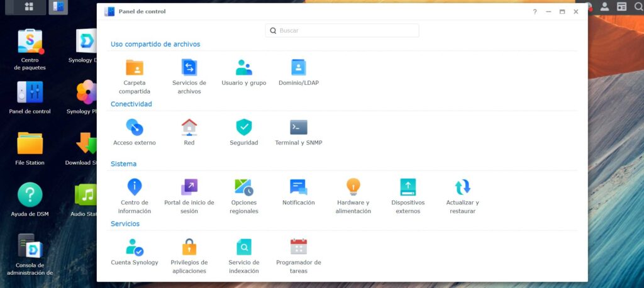Open File Station from desktop
The image size is (644, 288).
point(30,149)
